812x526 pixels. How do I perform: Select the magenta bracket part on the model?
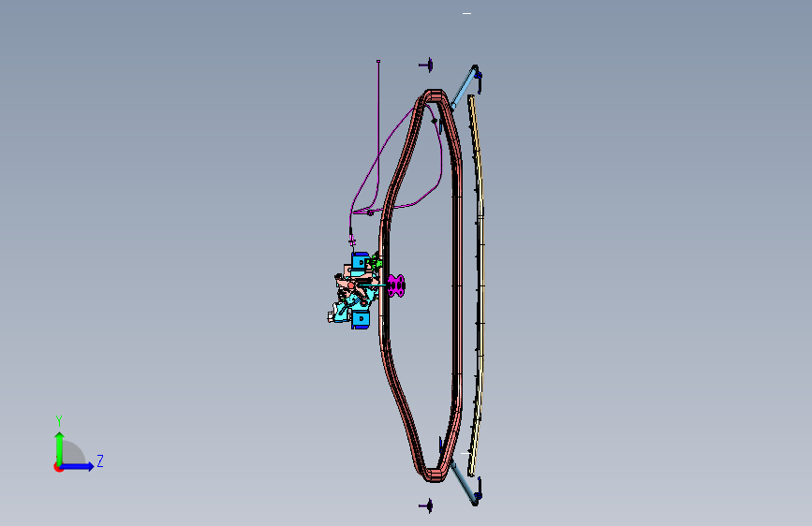(x=396, y=285)
